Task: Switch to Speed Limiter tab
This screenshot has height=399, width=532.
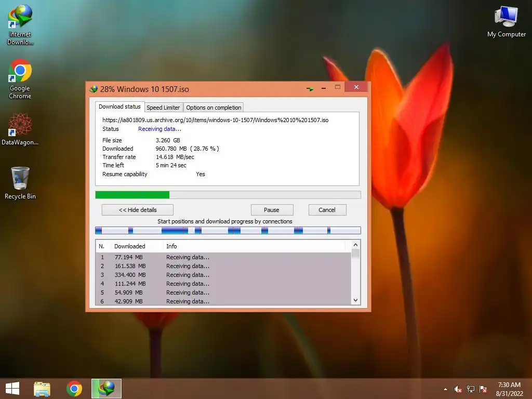Action: [x=163, y=108]
